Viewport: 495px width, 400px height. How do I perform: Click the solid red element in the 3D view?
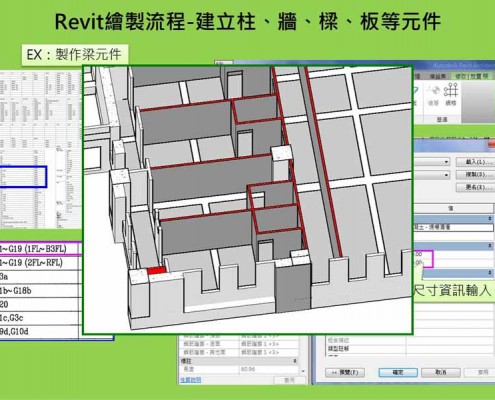tap(156, 270)
